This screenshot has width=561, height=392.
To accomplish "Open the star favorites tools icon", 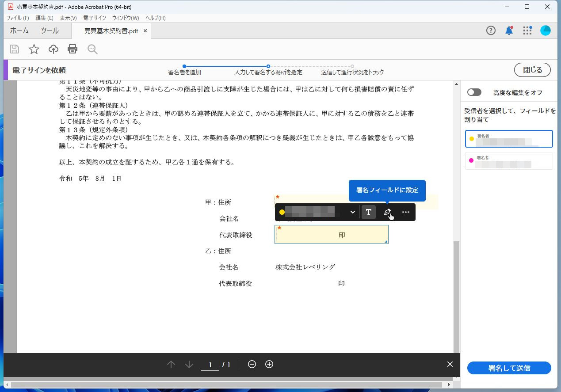I will (34, 49).
